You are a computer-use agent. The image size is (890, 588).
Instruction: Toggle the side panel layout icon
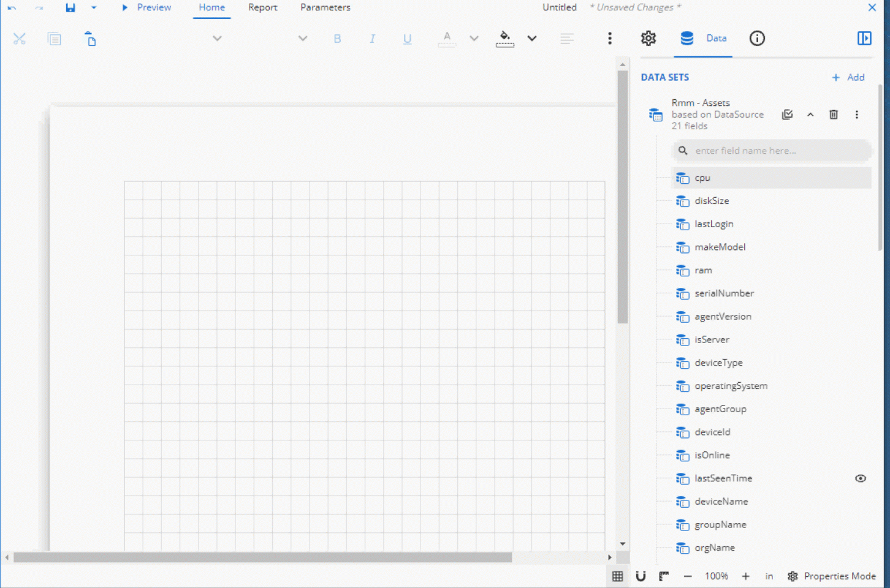pyautogui.click(x=864, y=39)
